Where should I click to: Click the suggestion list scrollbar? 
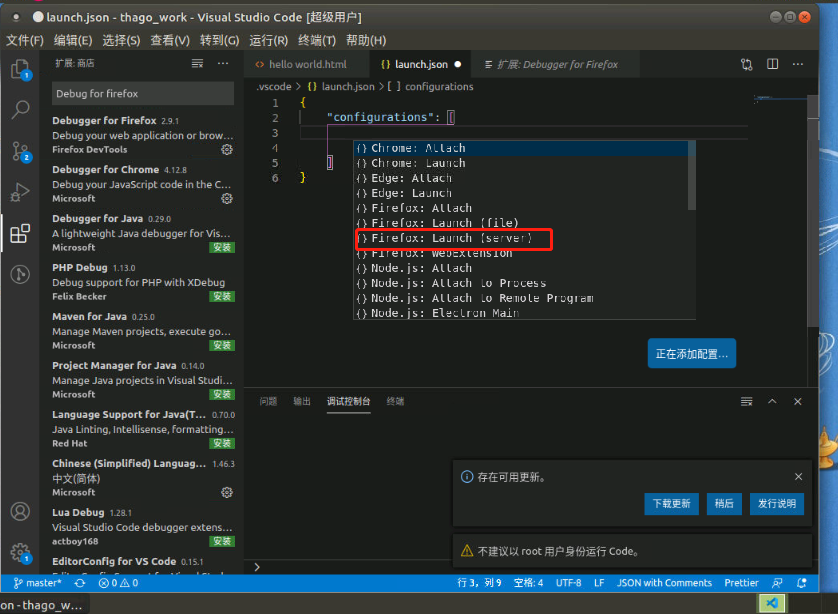pos(692,176)
